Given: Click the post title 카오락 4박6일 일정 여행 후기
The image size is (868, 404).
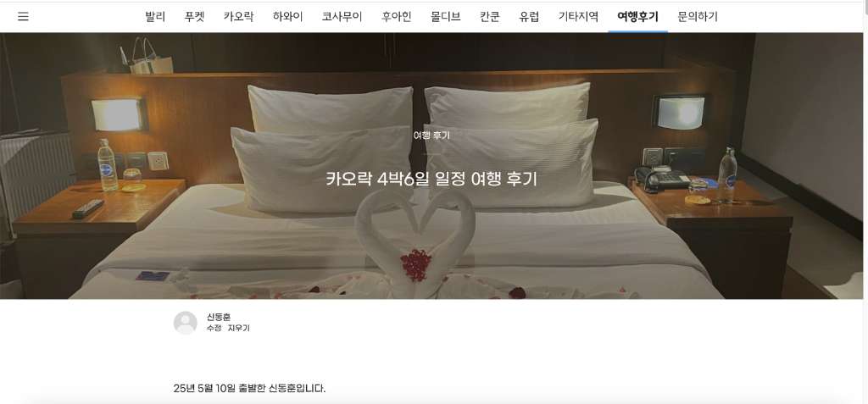Looking at the screenshot, I should tap(431, 180).
